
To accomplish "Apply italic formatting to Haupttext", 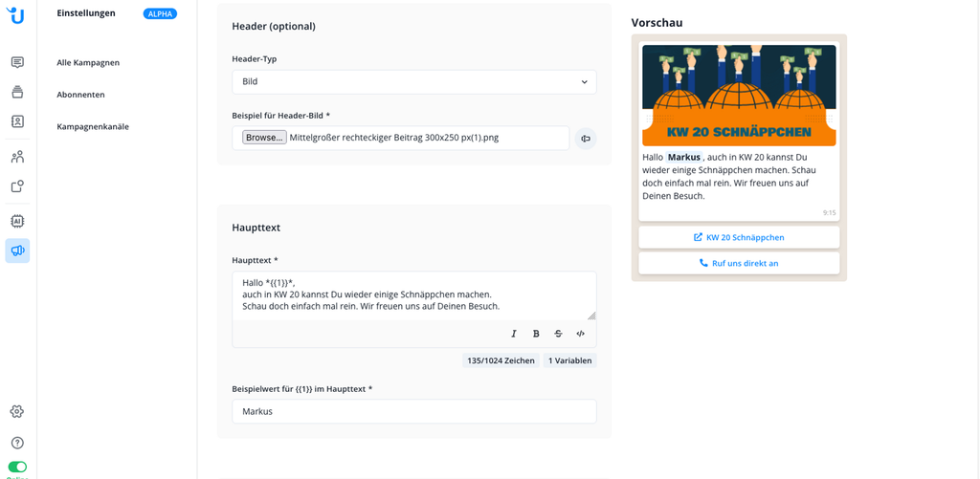I will (514, 334).
